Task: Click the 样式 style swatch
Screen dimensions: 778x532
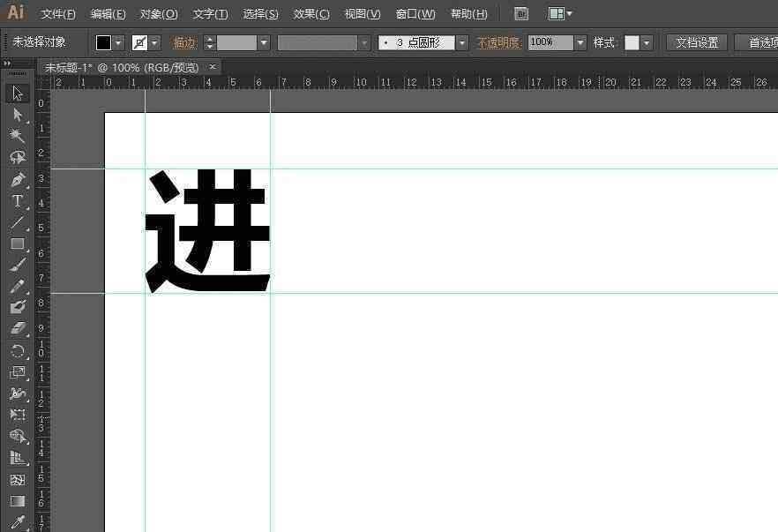Action: tap(632, 42)
